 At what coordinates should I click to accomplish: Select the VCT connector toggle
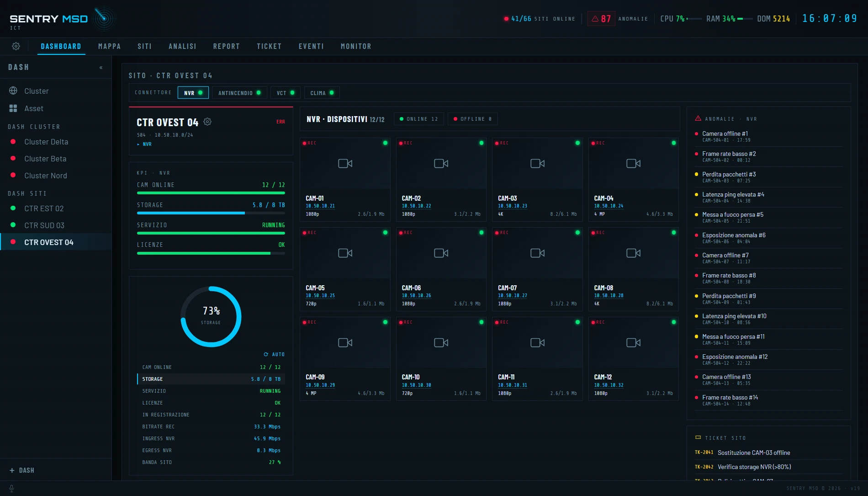click(286, 93)
